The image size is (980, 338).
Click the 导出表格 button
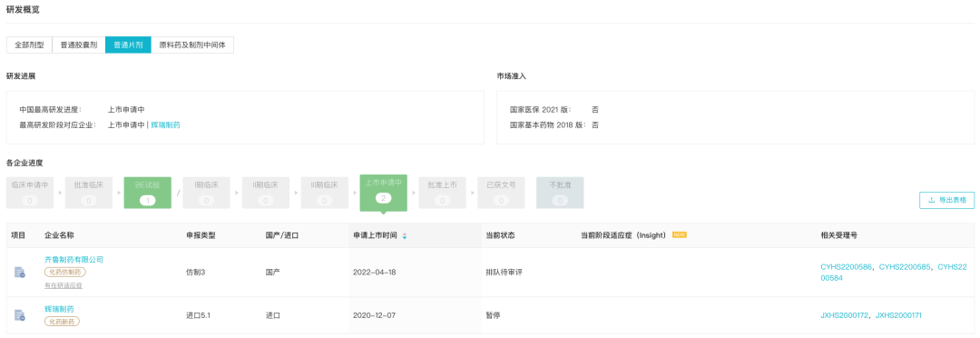coord(946,200)
